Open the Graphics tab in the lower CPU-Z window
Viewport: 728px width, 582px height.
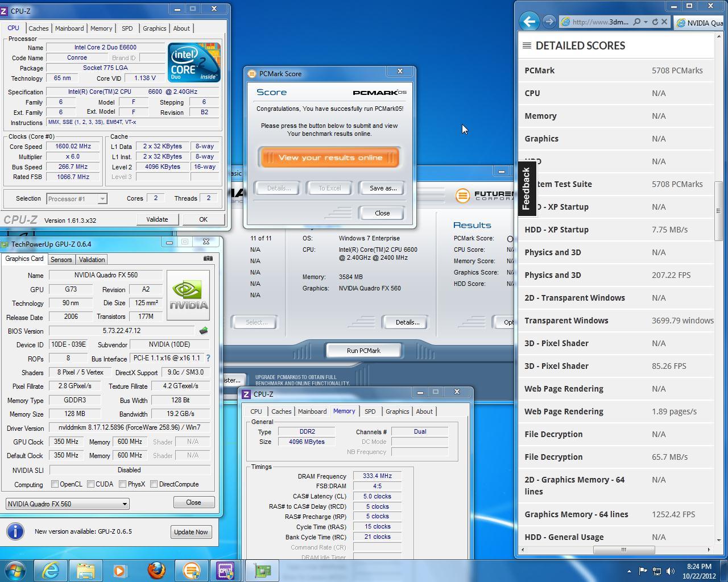coord(397,411)
